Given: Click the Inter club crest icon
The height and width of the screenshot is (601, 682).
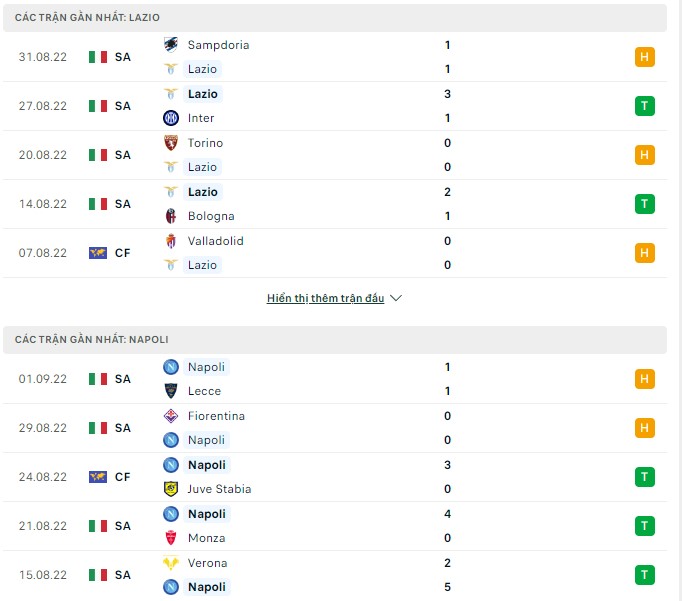Looking at the screenshot, I should (170, 118).
